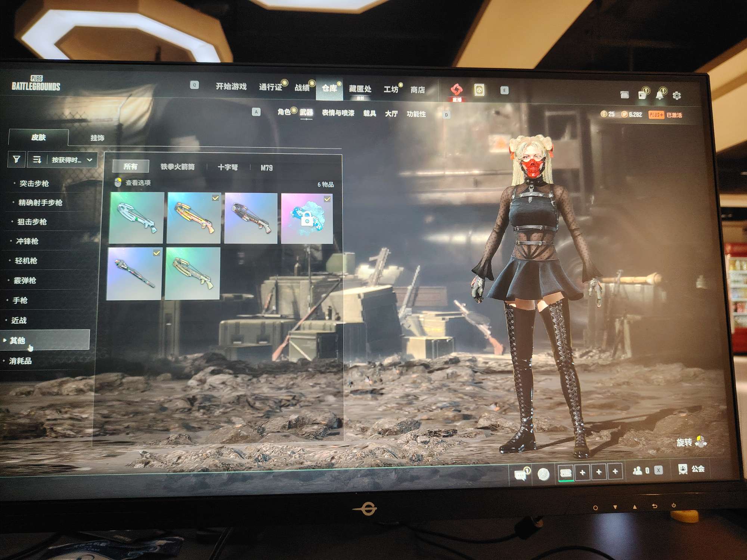This screenshot has height=560, width=747.
Task: Switch to the 大厅 sub-tab
Action: (x=391, y=113)
